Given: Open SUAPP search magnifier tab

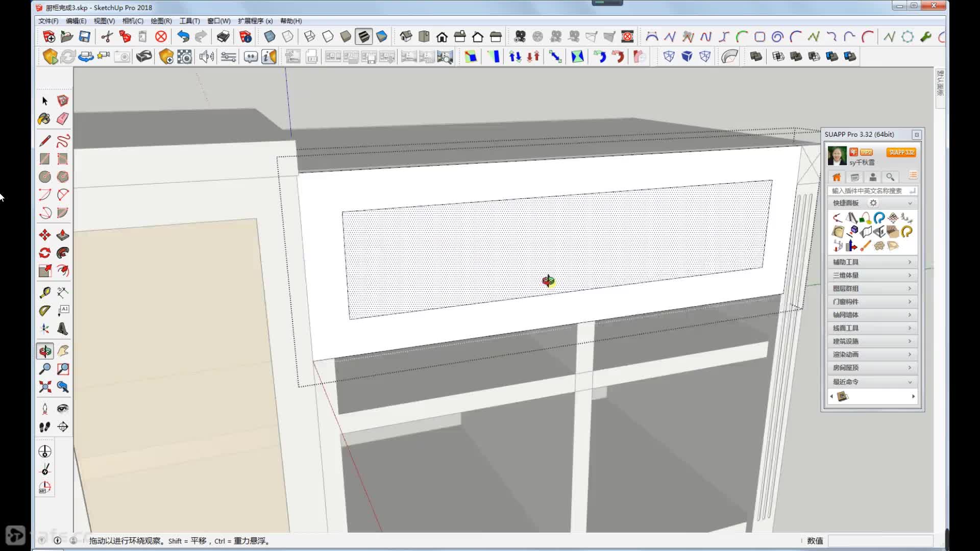Looking at the screenshot, I should pyautogui.click(x=890, y=177).
